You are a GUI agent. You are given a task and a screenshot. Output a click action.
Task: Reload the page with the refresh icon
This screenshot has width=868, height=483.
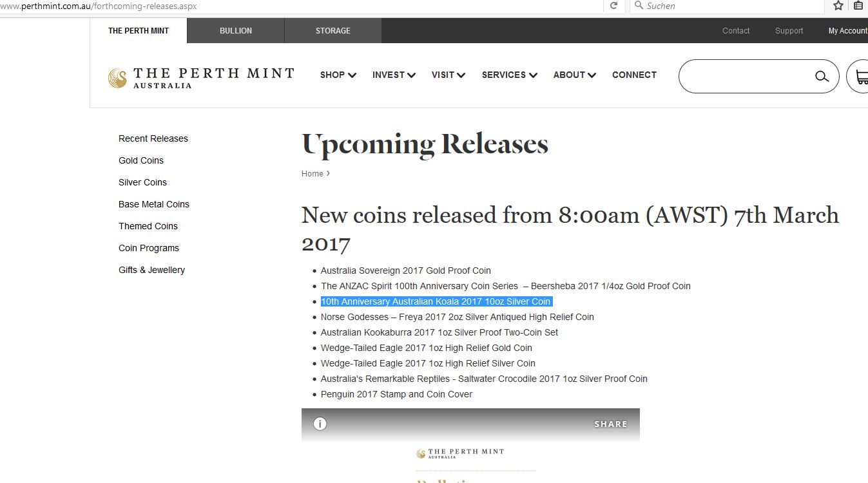(613, 6)
